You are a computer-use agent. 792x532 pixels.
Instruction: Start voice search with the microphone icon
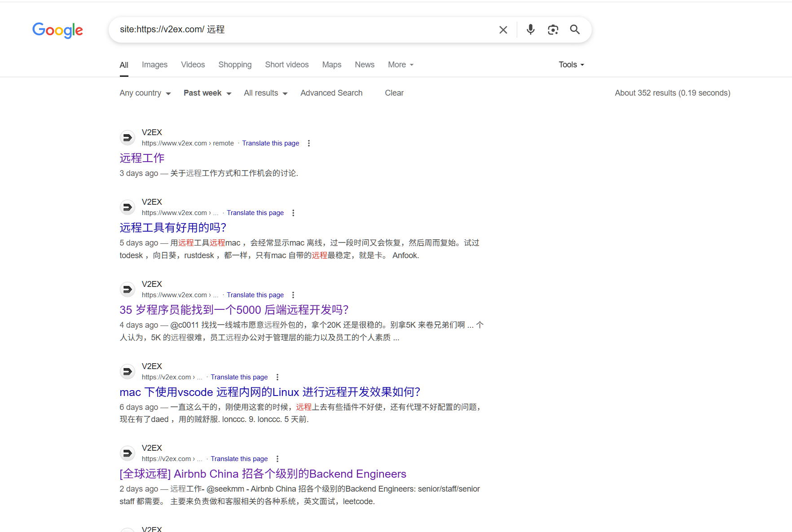click(531, 30)
